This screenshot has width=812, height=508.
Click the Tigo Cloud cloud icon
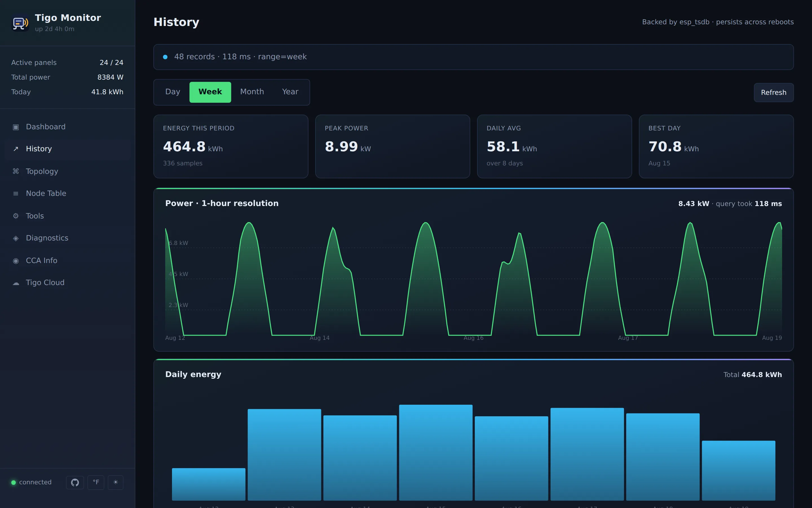click(16, 283)
